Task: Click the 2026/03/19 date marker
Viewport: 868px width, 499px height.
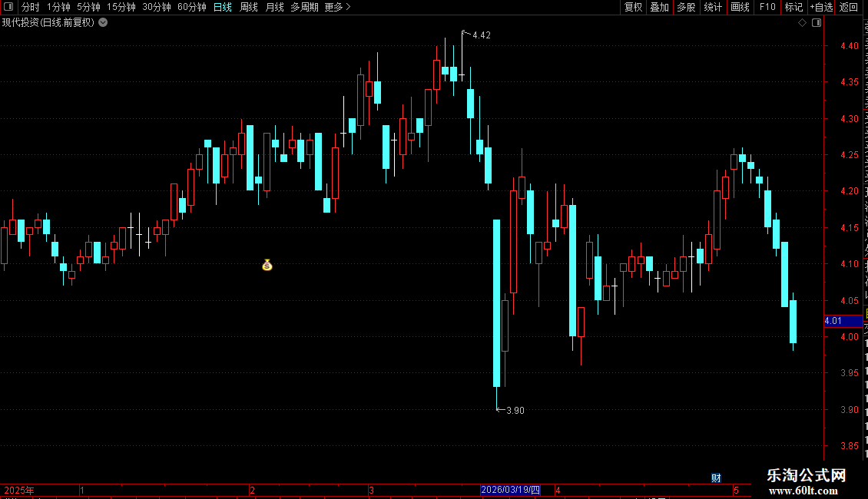Action: pyautogui.click(x=510, y=490)
